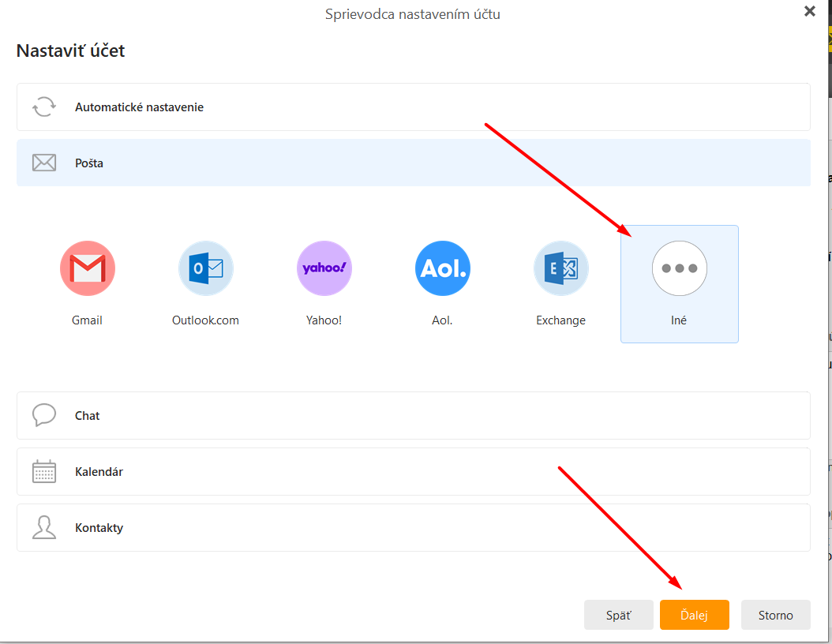Expand the Kontakty section
The height and width of the screenshot is (644, 832).
pos(414,528)
